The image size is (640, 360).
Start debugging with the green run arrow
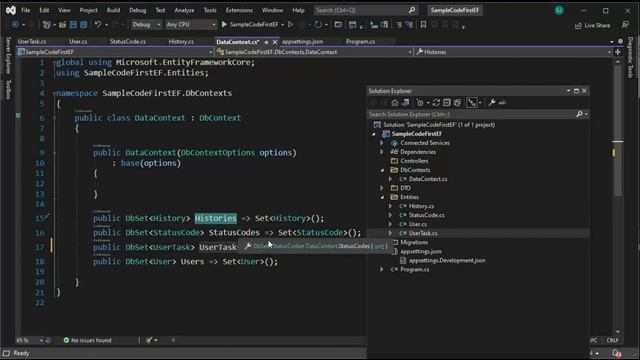(224, 24)
